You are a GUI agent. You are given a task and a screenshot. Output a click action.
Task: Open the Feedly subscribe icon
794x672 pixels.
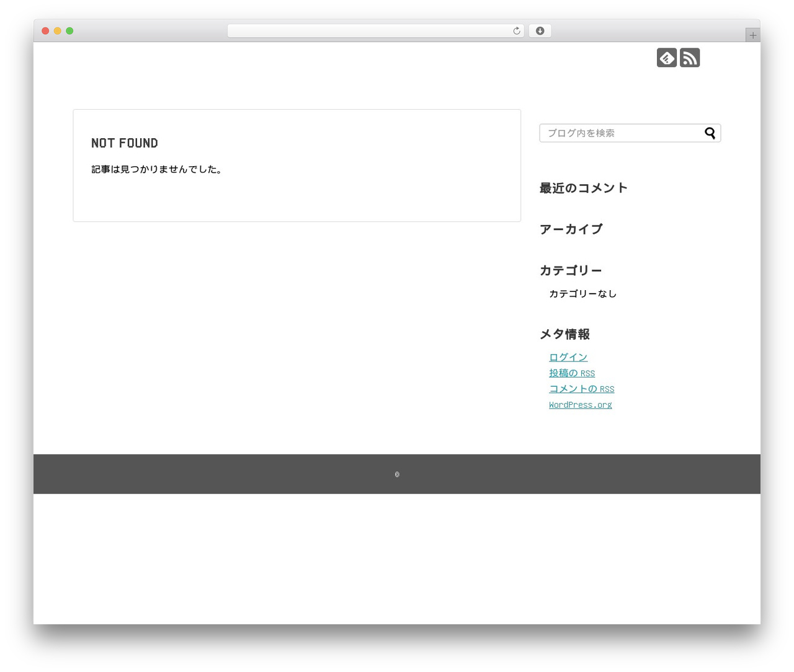pos(667,58)
